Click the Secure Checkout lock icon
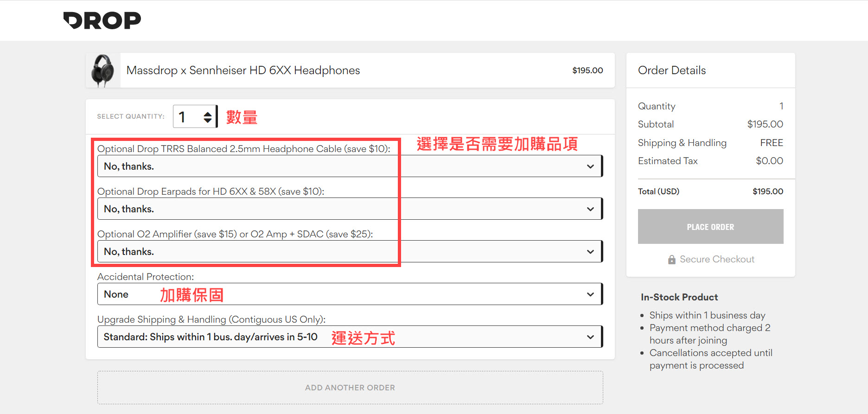This screenshot has width=868, height=414. pyautogui.click(x=671, y=260)
